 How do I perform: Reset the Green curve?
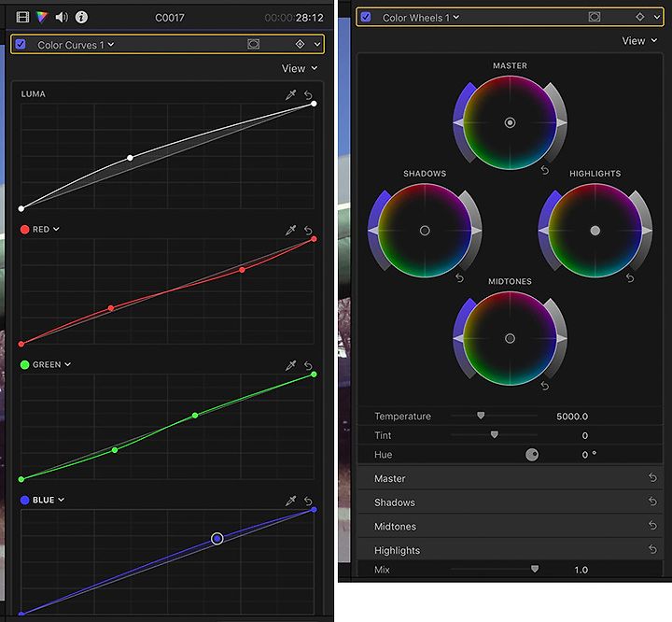(x=308, y=365)
